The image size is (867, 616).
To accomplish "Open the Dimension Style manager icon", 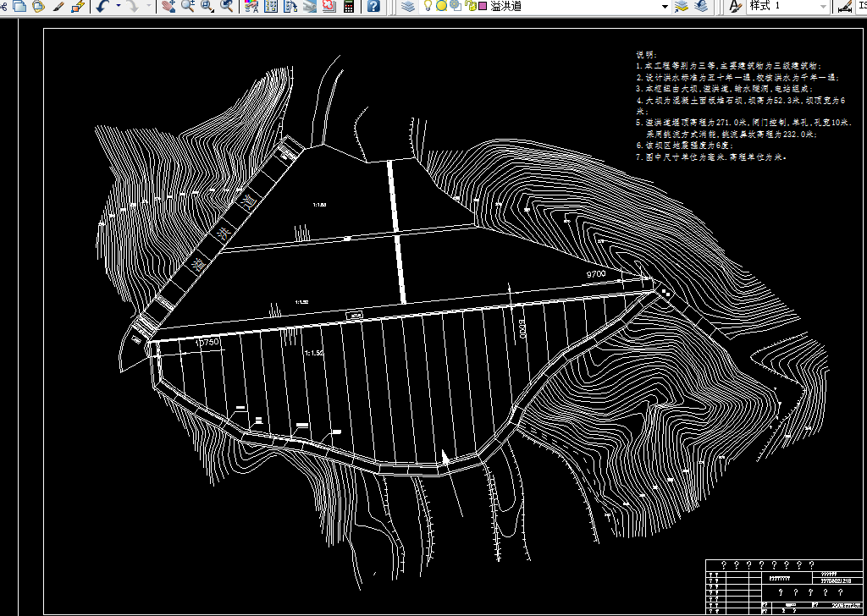I will (844, 6).
